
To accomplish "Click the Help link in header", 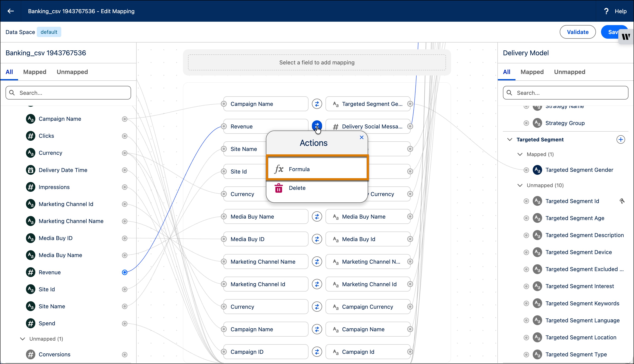I will (621, 11).
